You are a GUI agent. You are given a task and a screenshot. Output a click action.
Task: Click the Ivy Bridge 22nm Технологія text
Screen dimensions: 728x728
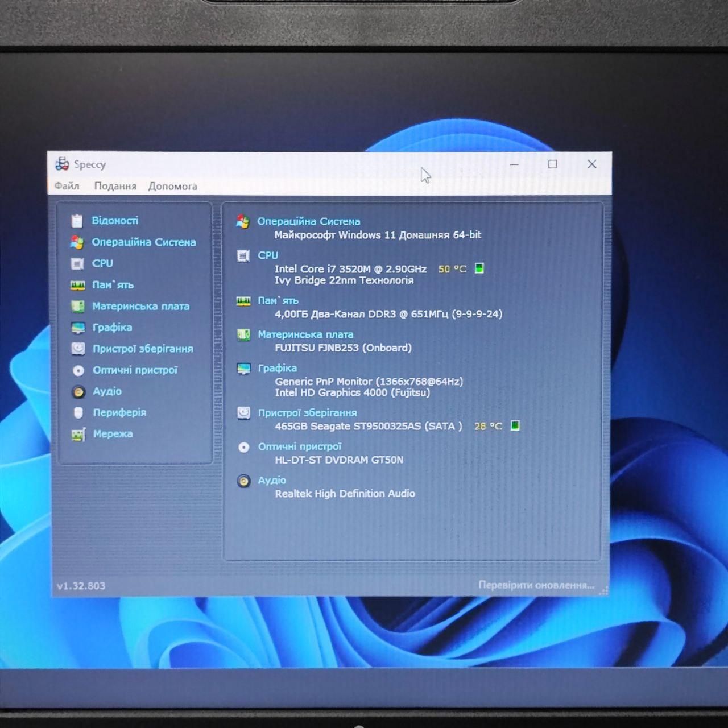[344, 280]
